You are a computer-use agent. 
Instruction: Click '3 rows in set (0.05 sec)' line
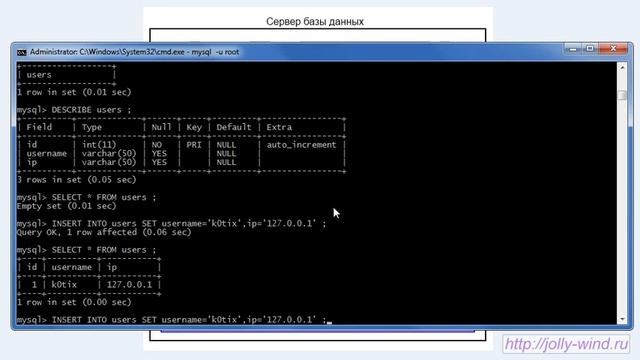tap(77, 180)
